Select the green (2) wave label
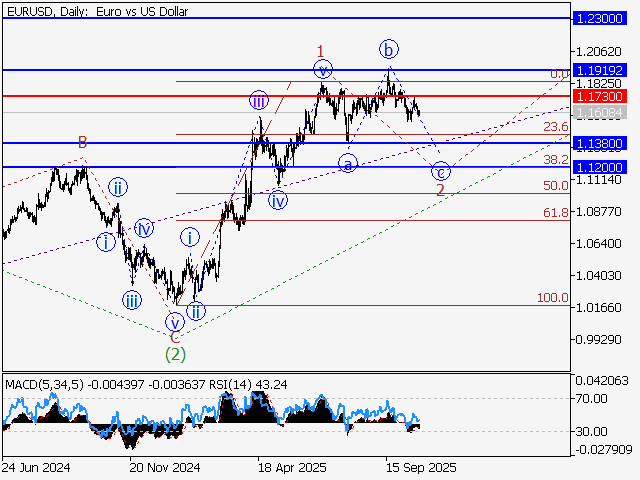The height and width of the screenshot is (480, 640). point(176,352)
